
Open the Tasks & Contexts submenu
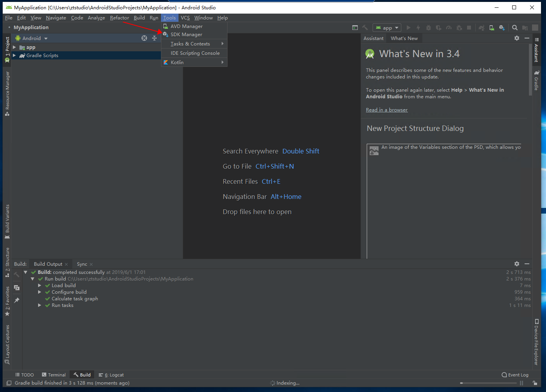(x=194, y=44)
